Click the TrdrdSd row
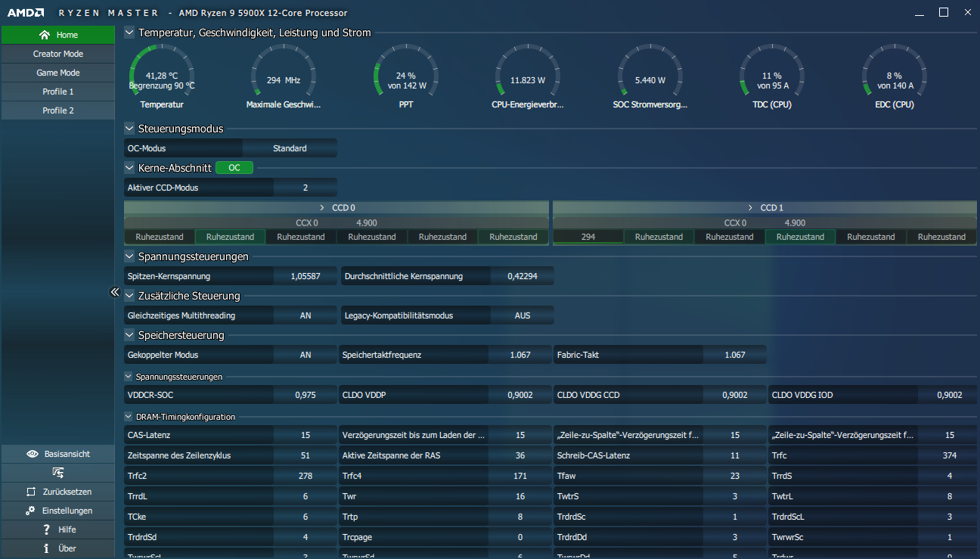Image resolution: width=980 pixels, height=559 pixels. coord(231,537)
